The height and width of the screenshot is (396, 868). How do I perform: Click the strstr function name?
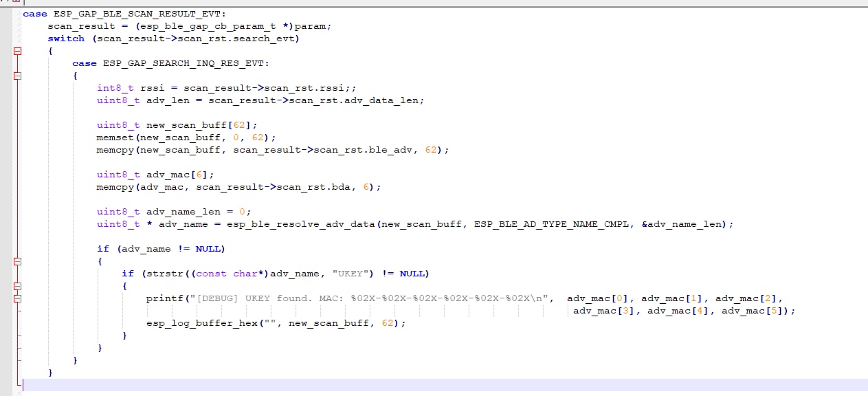[164, 274]
